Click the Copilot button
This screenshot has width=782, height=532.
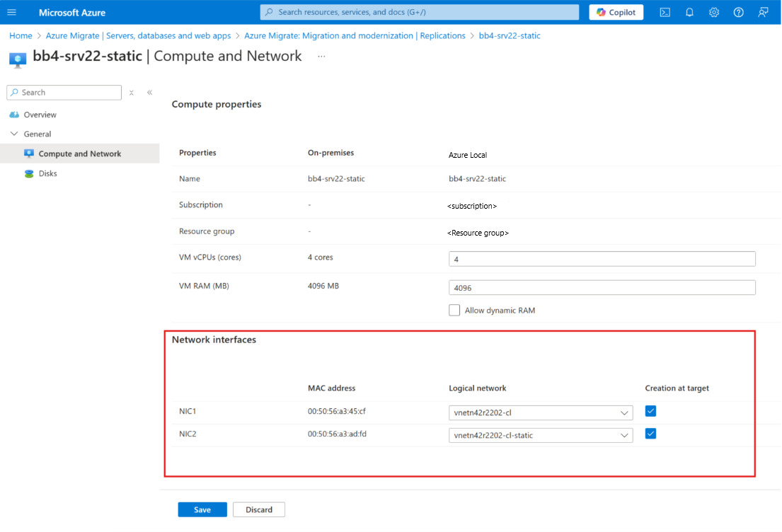616,13
